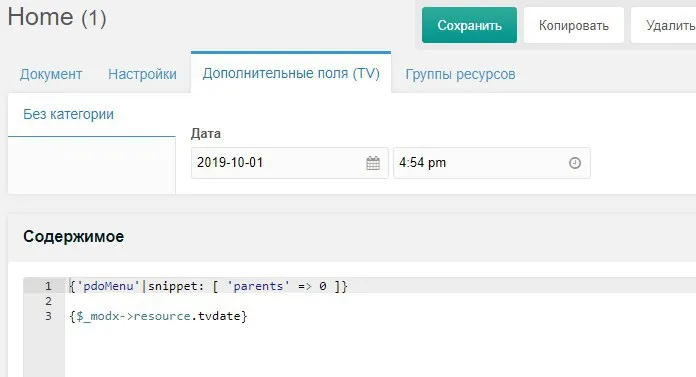Click line number 3 in editor gutter
The width and height of the screenshot is (696, 377).
click(48, 316)
